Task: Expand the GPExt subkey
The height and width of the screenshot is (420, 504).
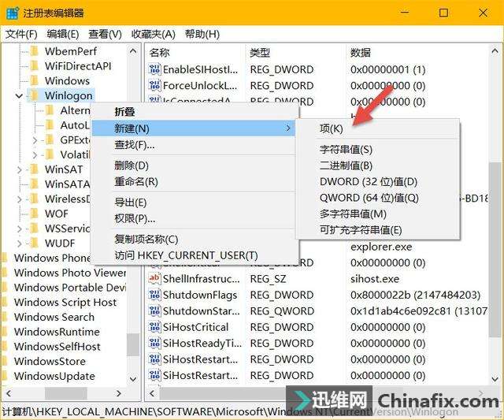Action: [35, 140]
